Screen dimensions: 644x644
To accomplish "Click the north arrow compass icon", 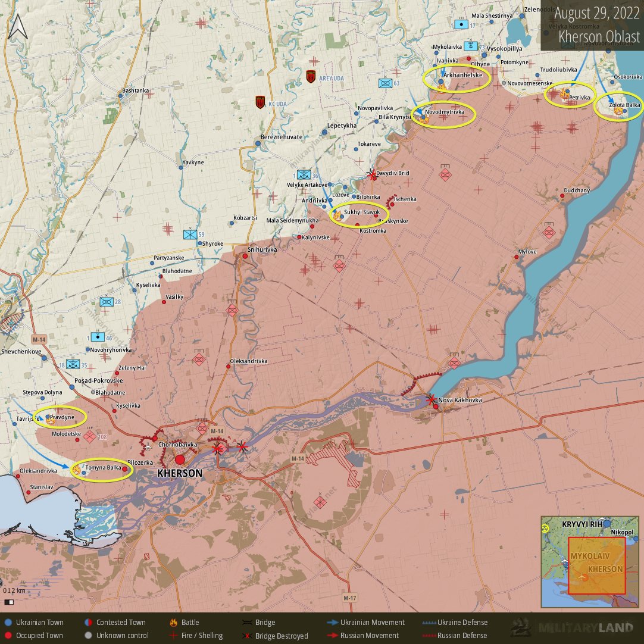I will [18, 27].
